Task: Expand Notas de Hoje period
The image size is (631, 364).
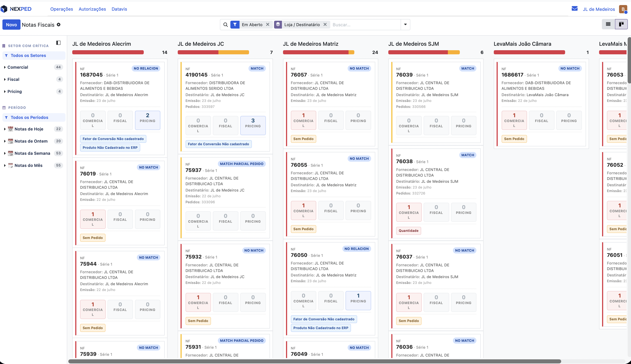Action: 5,129
